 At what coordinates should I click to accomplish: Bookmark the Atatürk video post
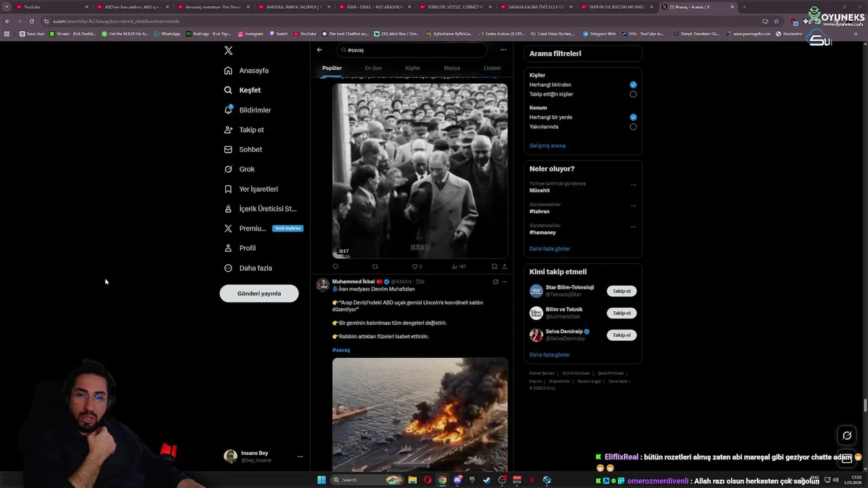coord(494,266)
